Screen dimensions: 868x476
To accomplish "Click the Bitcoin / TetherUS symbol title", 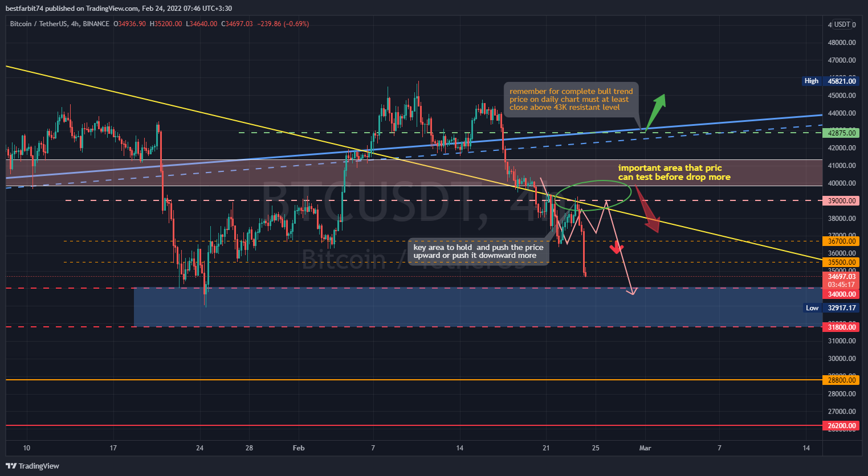I will tap(38, 24).
